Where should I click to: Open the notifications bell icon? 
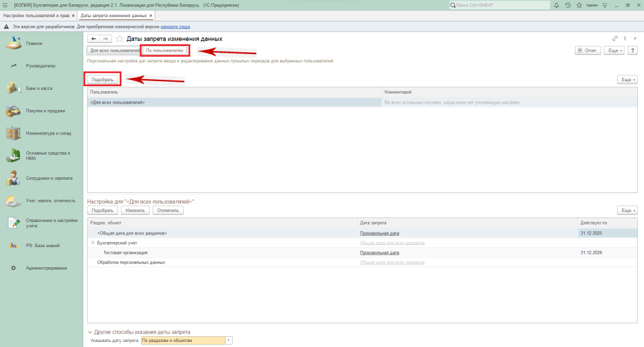pyautogui.click(x=556, y=5)
